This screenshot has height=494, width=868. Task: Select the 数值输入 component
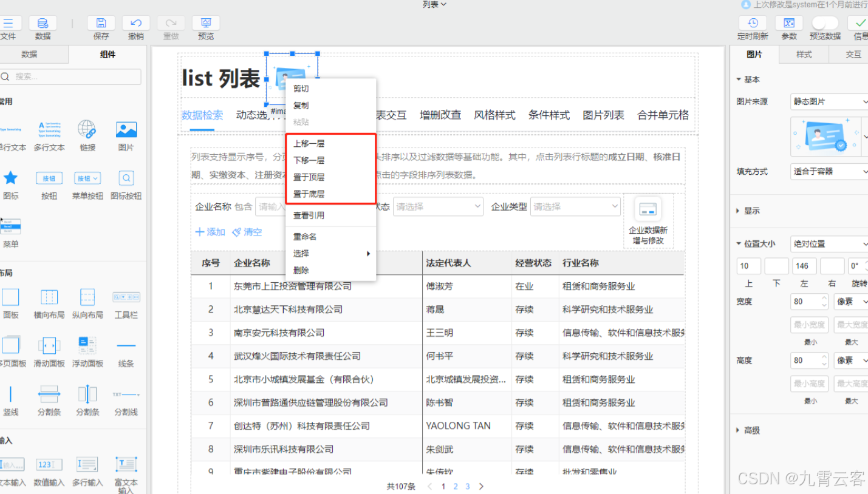[49, 471]
